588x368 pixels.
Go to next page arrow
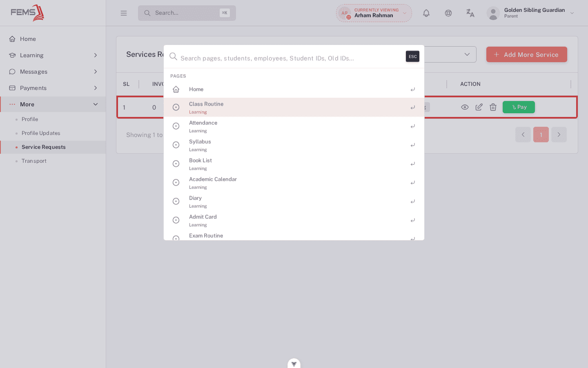[559, 135]
